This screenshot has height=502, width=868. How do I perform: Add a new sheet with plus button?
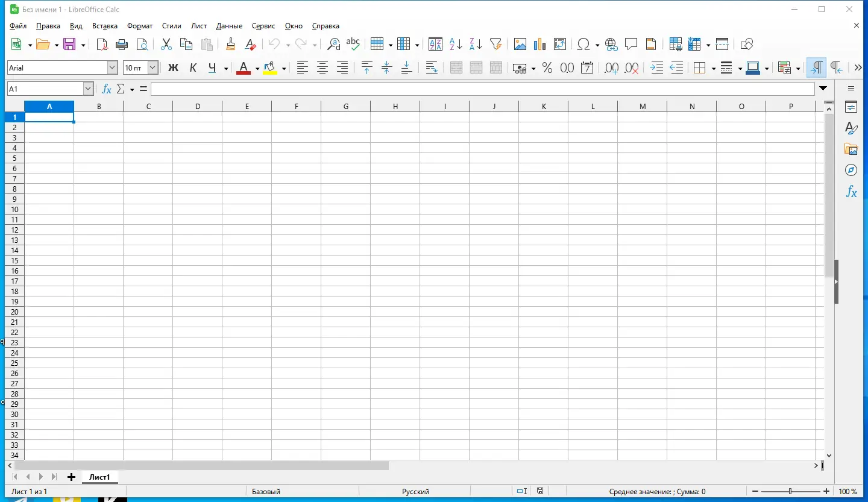point(71,477)
